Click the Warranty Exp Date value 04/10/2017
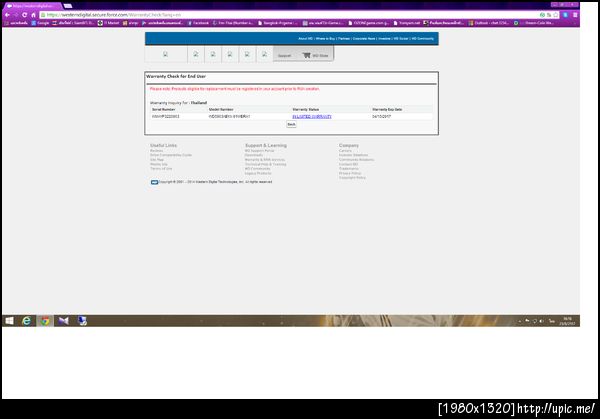Screen dimensions: 600x419 point(382,116)
